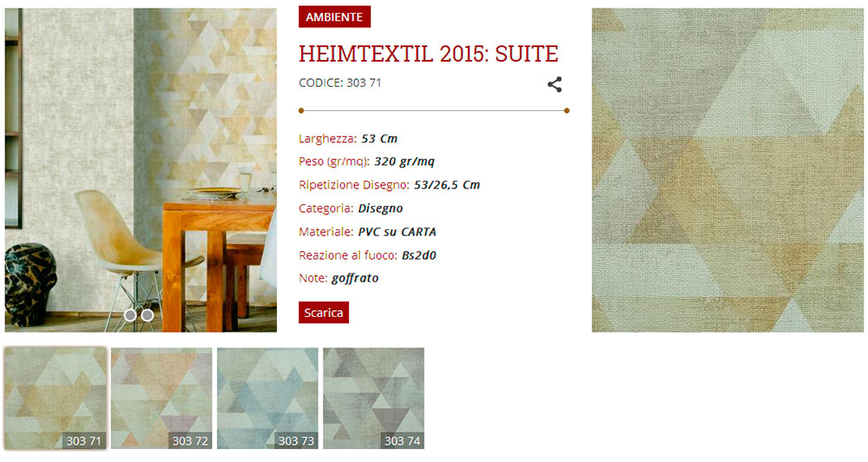Select the 303 71 beige colour variant thumbnail

(56, 399)
